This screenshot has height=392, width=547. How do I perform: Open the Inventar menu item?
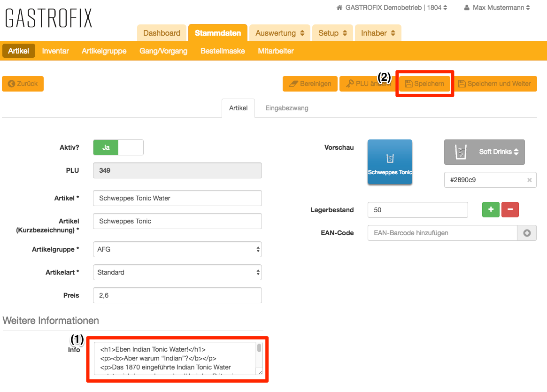(x=55, y=51)
